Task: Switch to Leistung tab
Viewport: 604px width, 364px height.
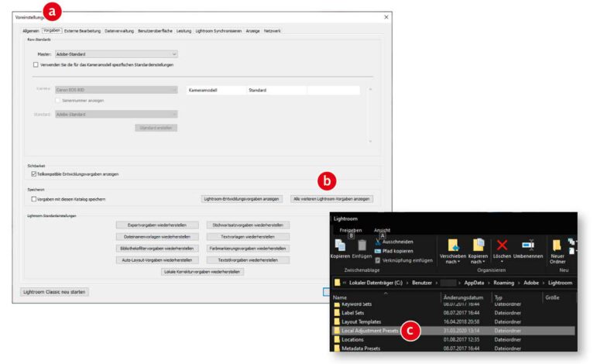Action: click(184, 31)
